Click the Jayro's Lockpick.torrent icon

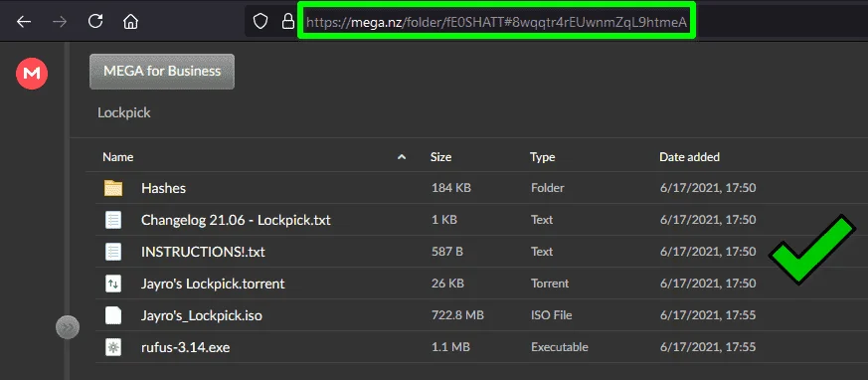click(x=113, y=285)
